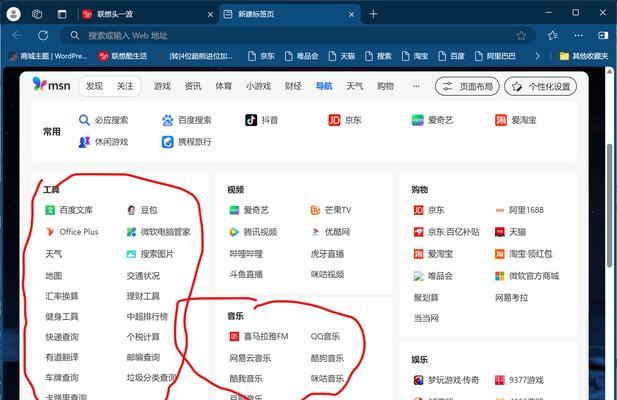Open the 资讯 menu item

coord(193,86)
